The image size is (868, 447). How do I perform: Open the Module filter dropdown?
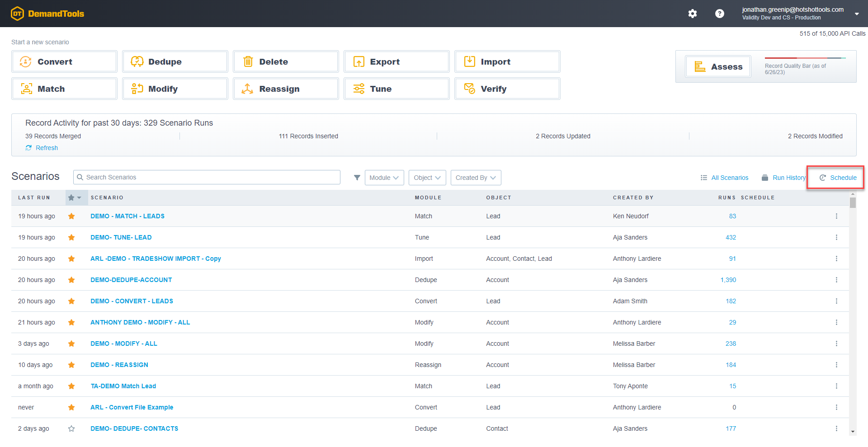pos(384,177)
